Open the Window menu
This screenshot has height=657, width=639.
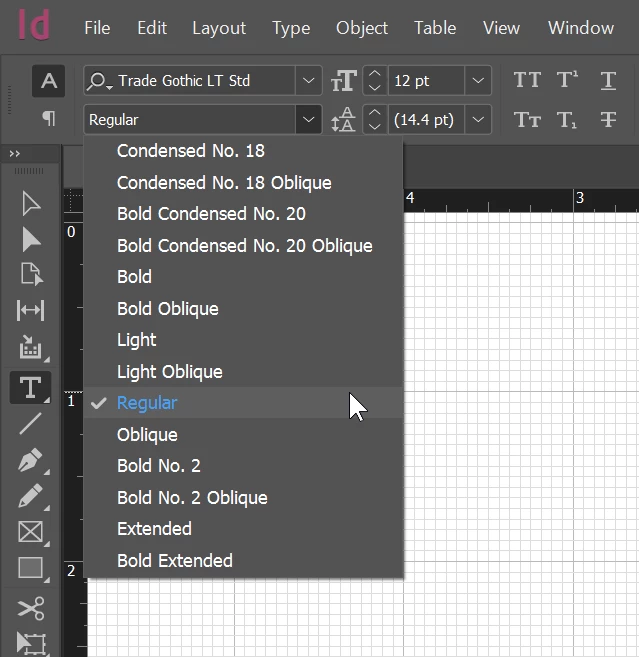[x=581, y=28]
